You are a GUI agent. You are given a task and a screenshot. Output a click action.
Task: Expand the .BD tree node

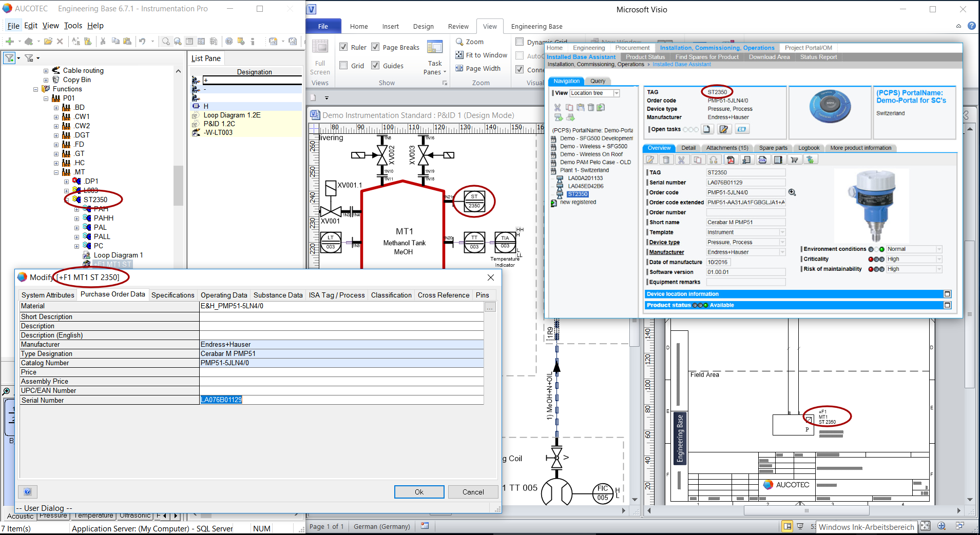(x=56, y=108)
